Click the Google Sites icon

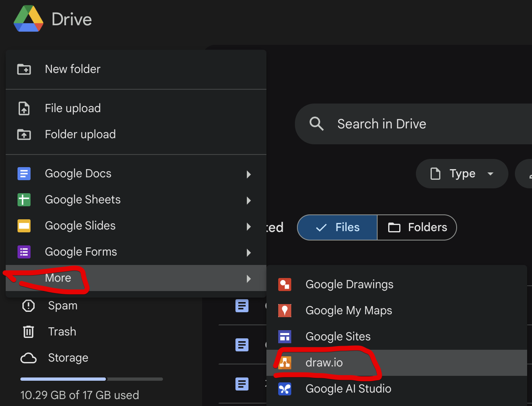coord(285,337)
